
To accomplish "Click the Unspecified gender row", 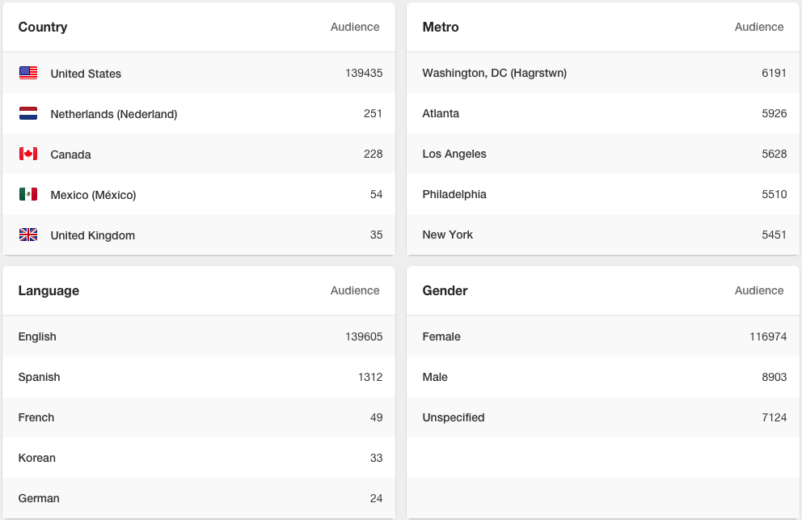I will point(603,417).
